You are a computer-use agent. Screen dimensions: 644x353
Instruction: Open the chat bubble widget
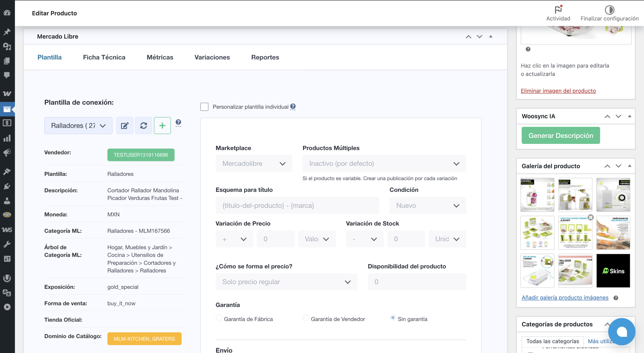622,332
